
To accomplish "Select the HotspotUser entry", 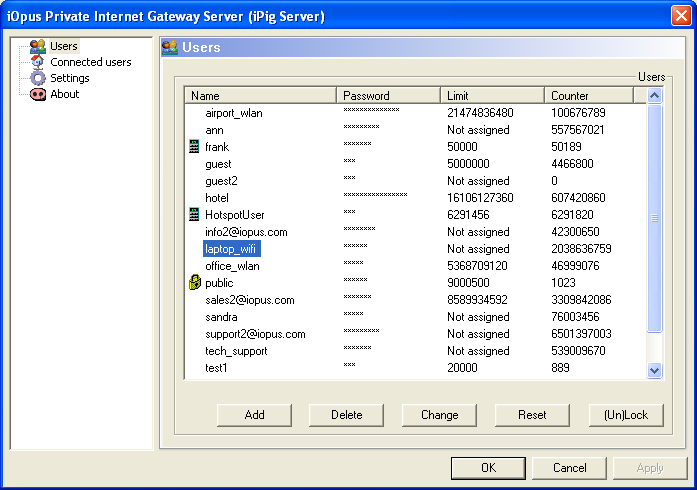I will tap(235, 215).
